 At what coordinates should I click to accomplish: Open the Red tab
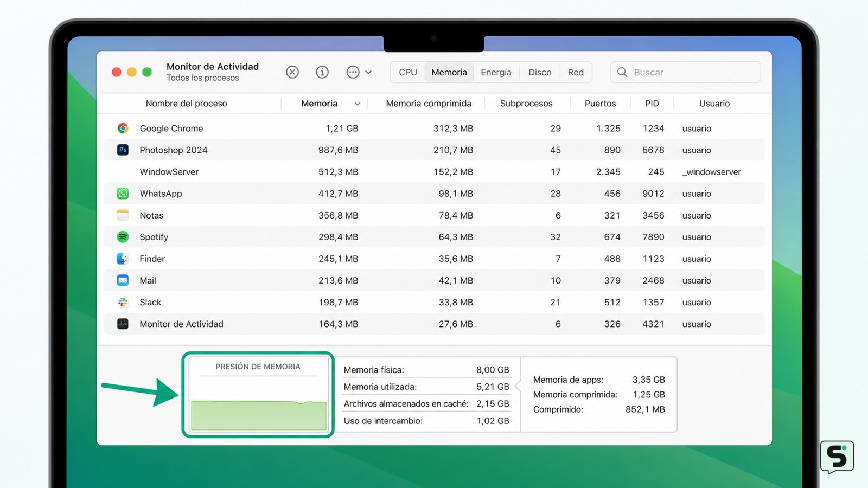[576, 72]
